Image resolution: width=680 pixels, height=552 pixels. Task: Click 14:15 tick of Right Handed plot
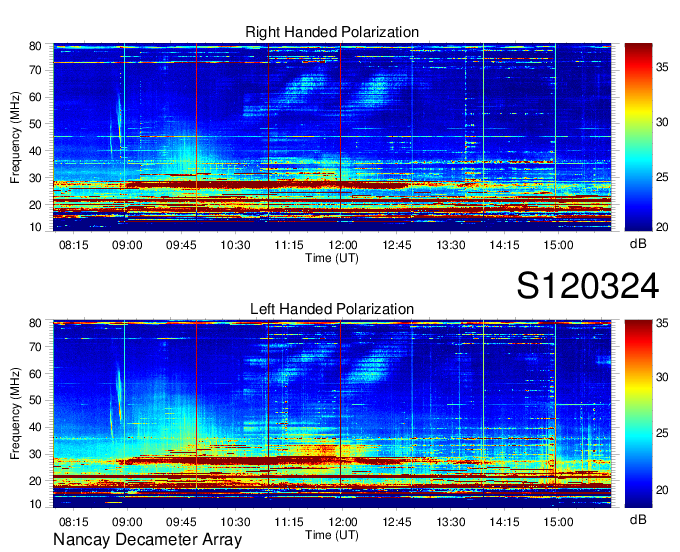[x=504, y=245]
